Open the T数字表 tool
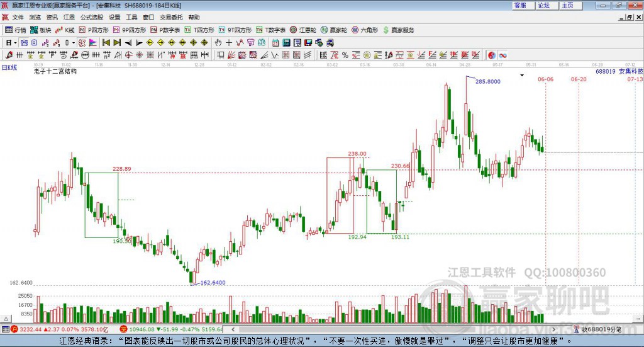This screenshot has width=644, height=347. click(270, 30)
